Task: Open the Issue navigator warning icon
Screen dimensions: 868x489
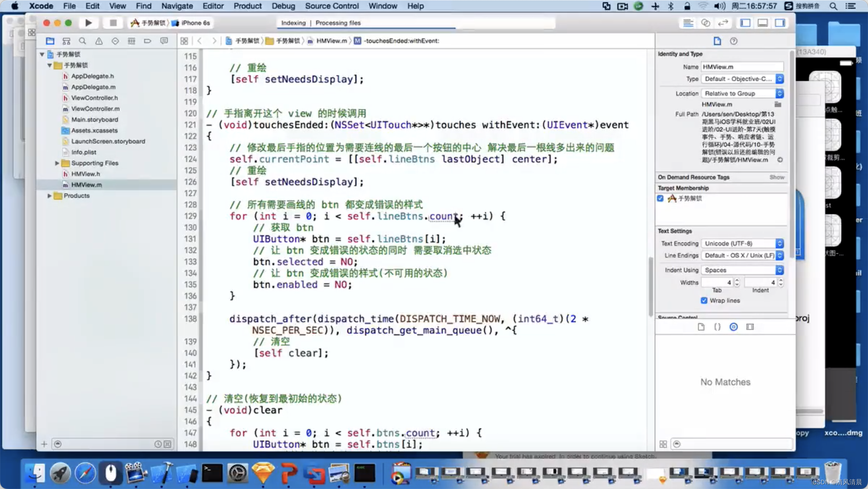Action: tap(99, 41)
